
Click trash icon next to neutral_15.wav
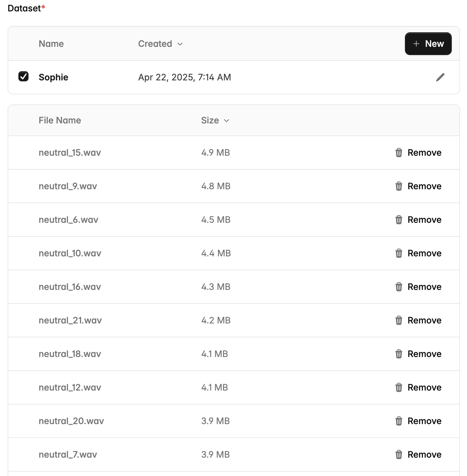(399, 153)
